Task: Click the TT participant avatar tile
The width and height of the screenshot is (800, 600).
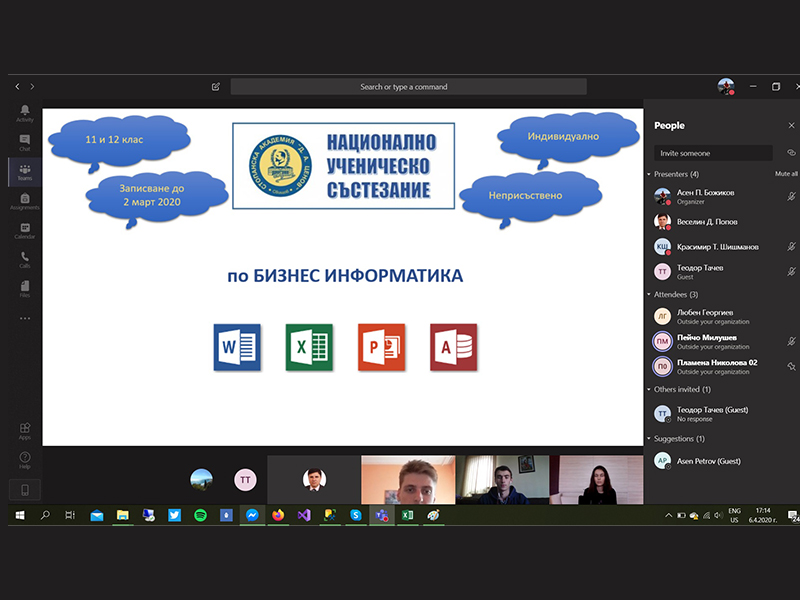Action: point(245,480)
